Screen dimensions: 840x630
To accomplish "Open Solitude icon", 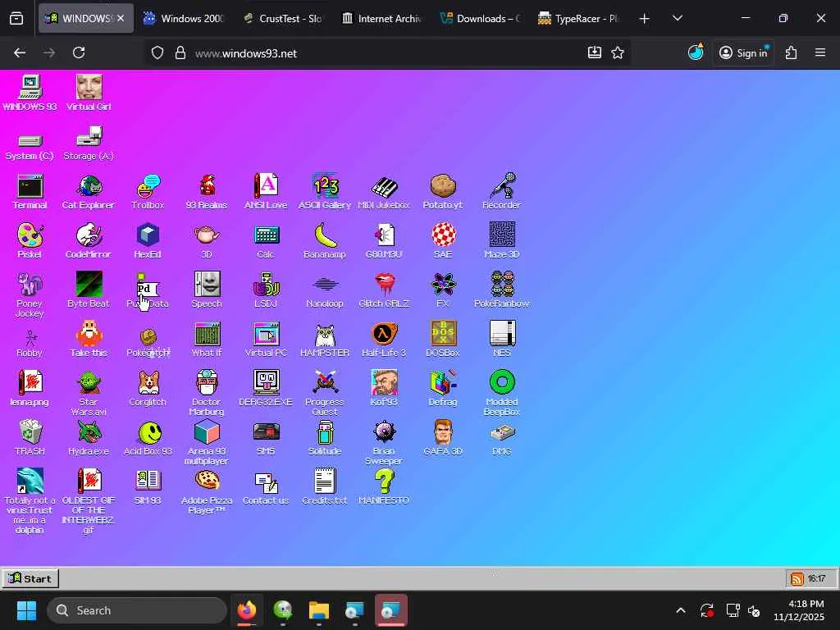I will point(325,438).
